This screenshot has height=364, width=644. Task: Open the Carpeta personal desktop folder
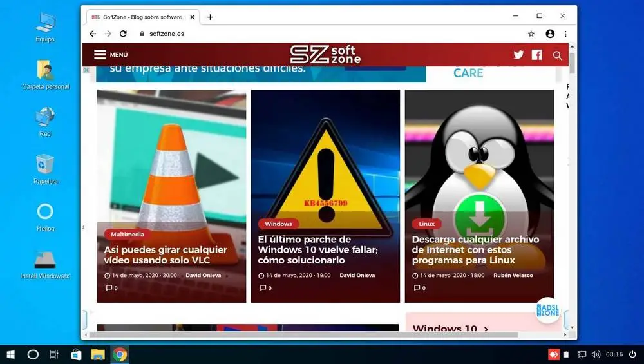(x=46, y=74)
